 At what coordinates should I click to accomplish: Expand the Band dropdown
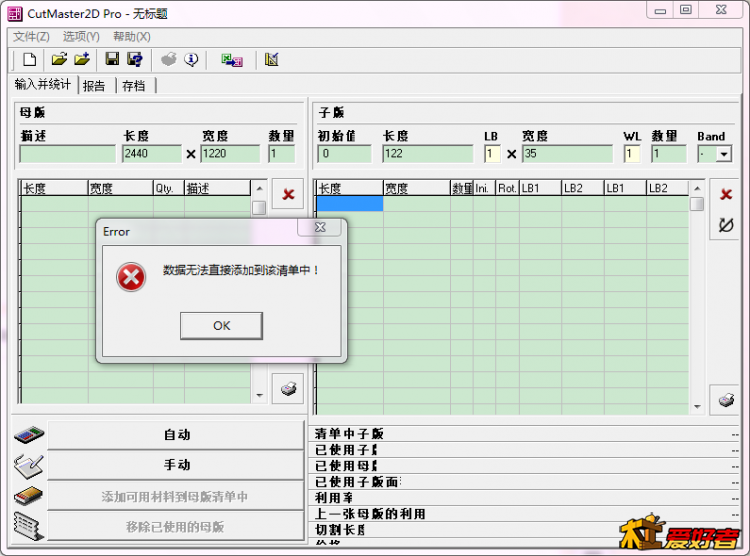tap(724, 154)
